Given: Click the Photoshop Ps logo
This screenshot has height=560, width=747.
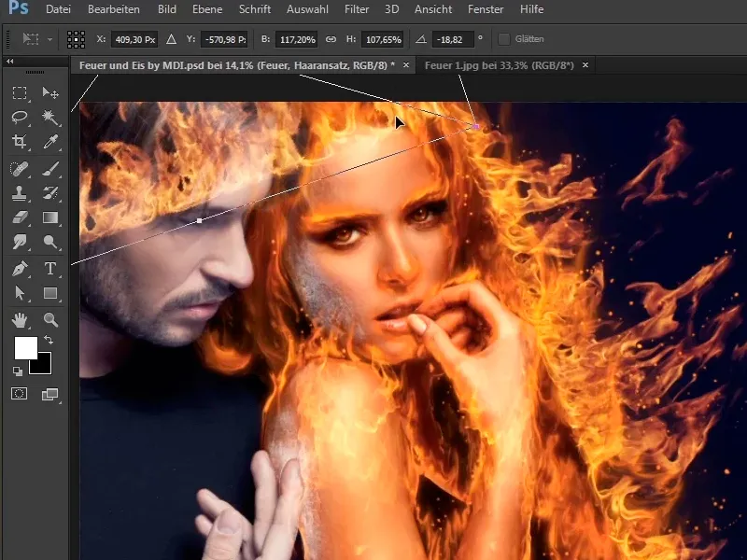Looking at the screenshot, I should pos(18,7).
